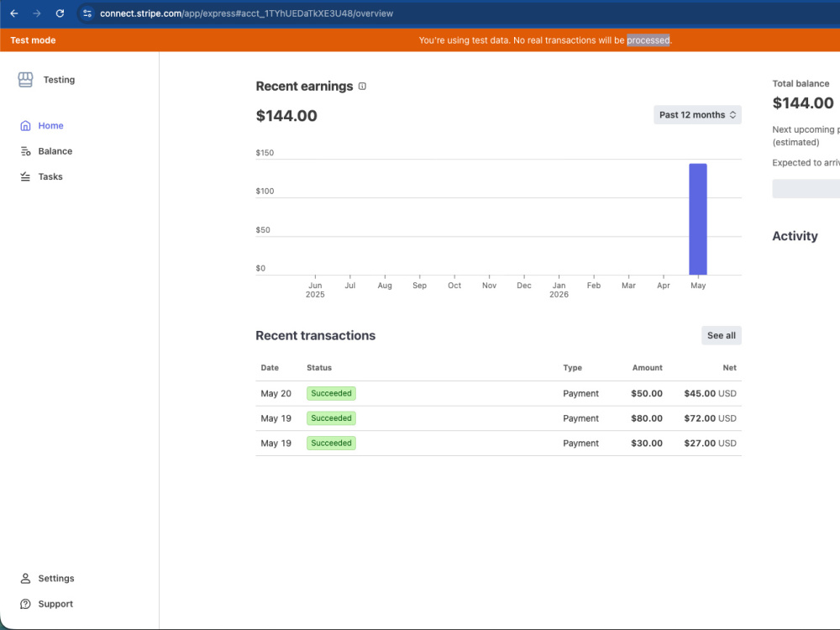Click the Jun 2025 axis label

coord(315,290)
